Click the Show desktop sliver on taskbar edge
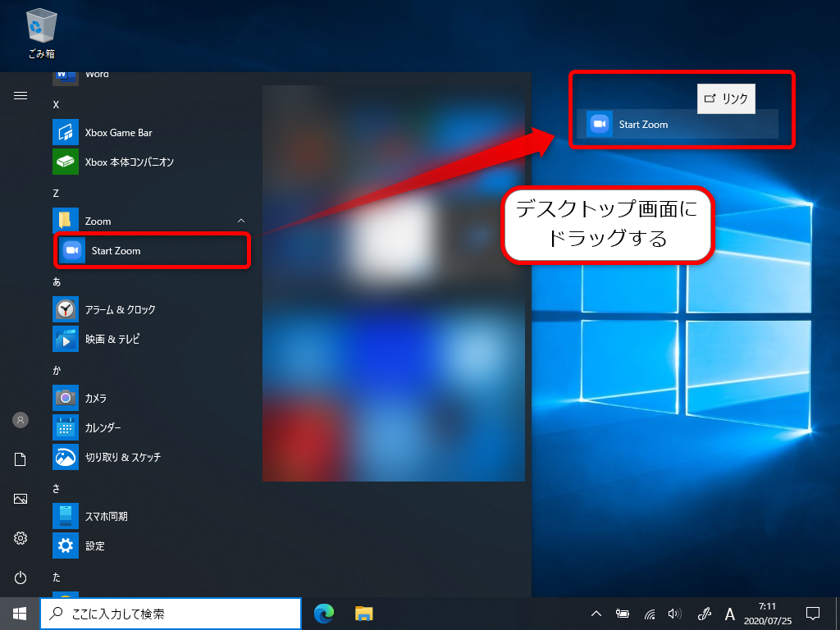Screen dimensions: 840x630 838,614
